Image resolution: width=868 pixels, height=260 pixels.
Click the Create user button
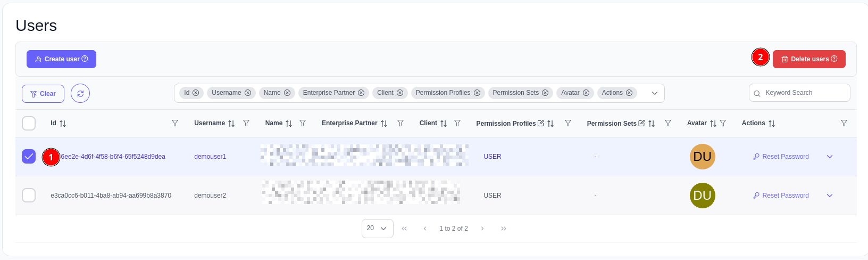61,59
